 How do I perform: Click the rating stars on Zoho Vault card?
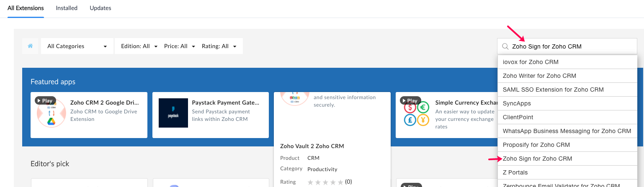point(325,182)
